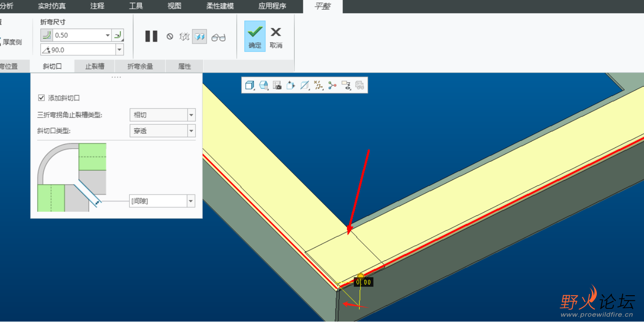Open the 90.0 bend angle dropdown arrow

pos(120,49)
